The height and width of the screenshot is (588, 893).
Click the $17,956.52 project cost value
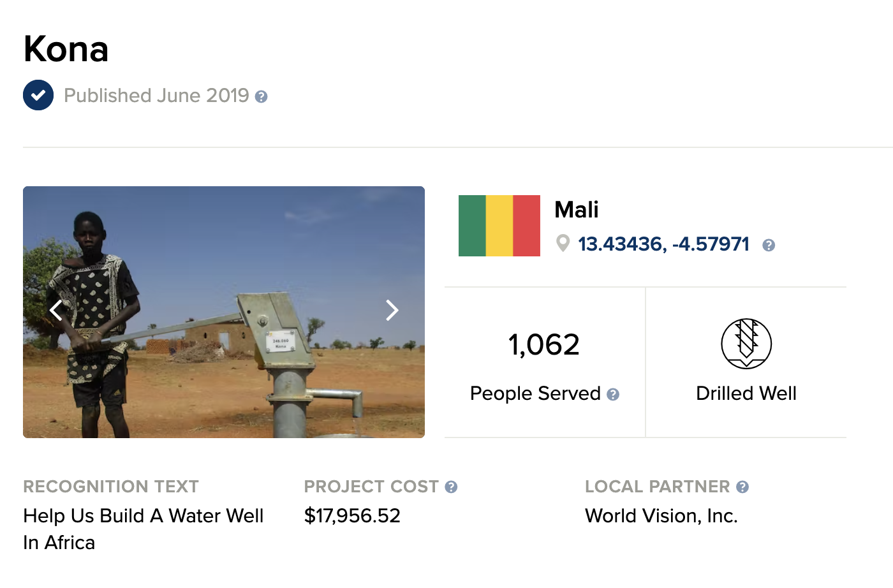pyautogui.click(x=352, y=515)
